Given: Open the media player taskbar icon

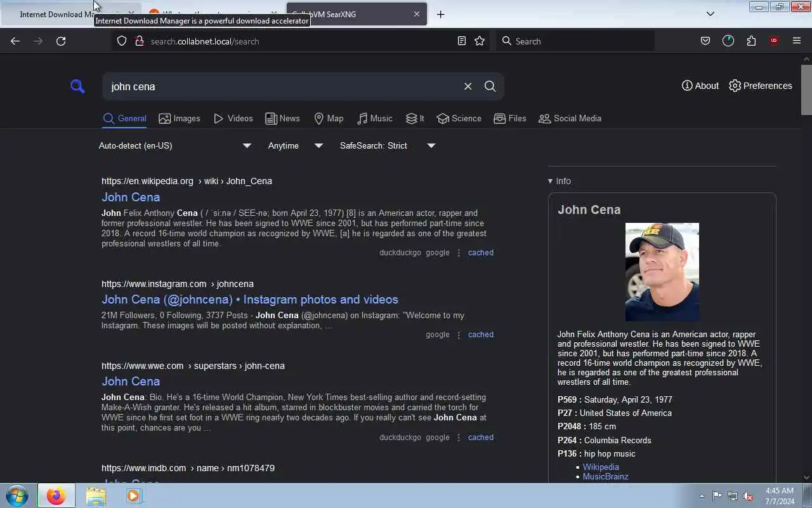Looking at the screenshot, I should click(x=134, y=496).
